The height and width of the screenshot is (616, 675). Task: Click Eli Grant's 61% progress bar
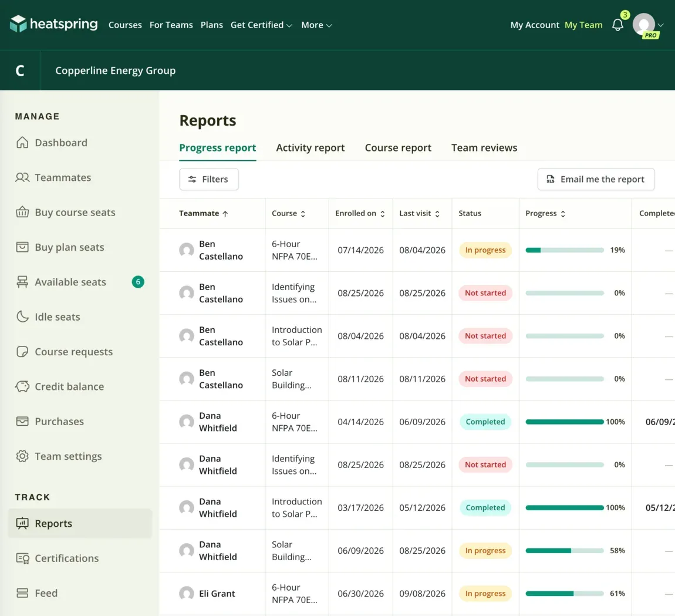tap(565, 594)
